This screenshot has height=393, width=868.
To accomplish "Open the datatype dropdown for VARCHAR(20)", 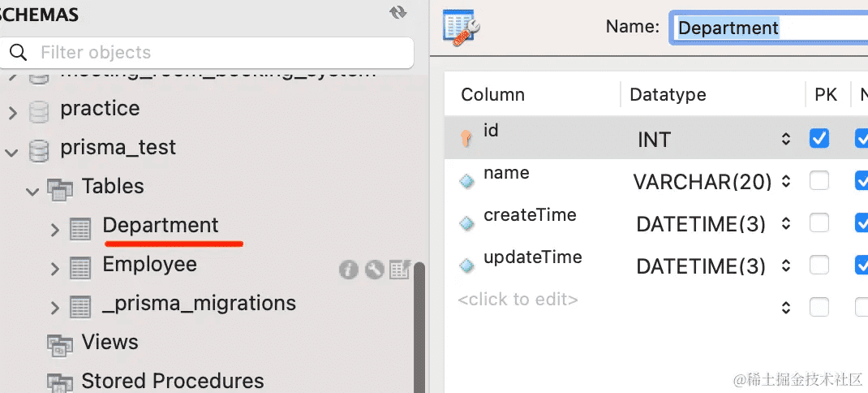I will pos(785,182).
